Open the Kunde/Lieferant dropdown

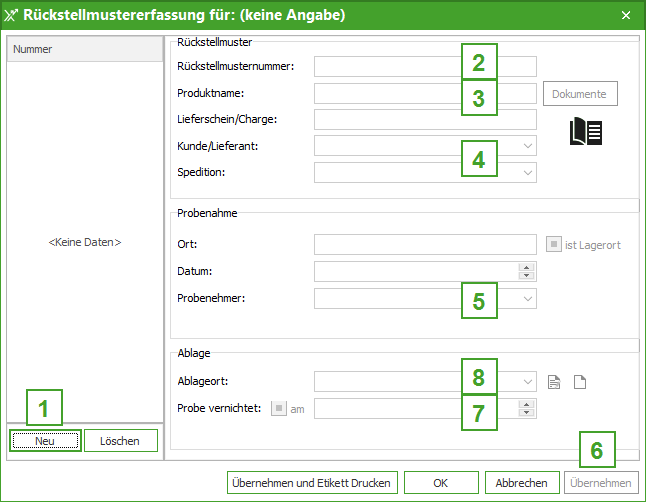tap(528, 146)
